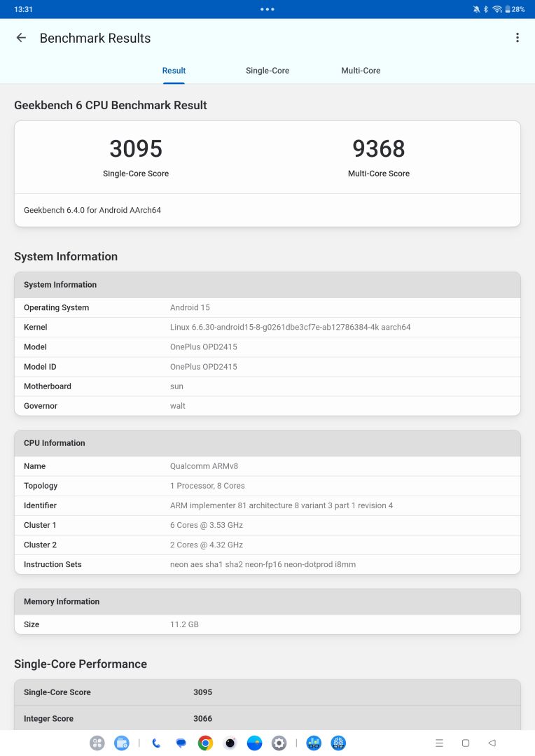Tap the Instruction Sets value list
This screenshot has height=756, width=535.
pos(263,565)
